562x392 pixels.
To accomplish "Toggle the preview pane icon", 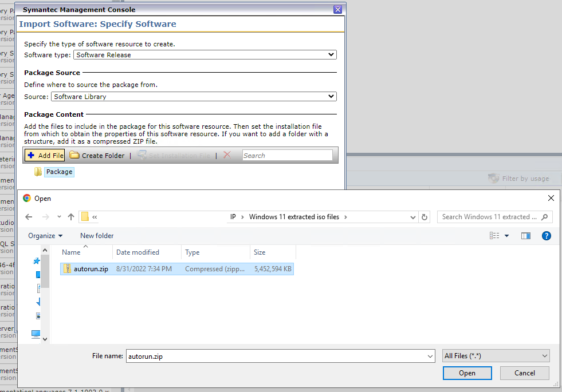I will click(x=526, y=236).
